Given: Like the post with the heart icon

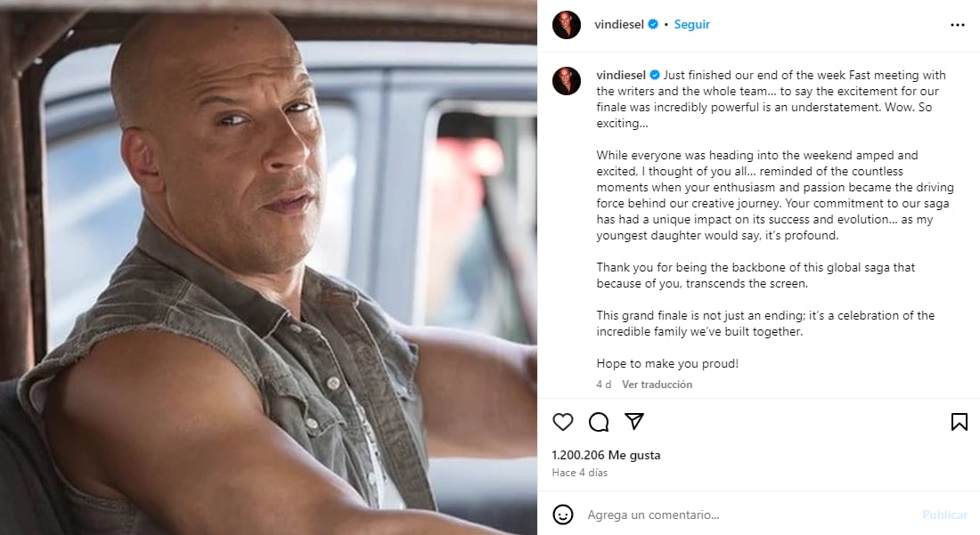Looking at the screenshot, I should (563, 421).
